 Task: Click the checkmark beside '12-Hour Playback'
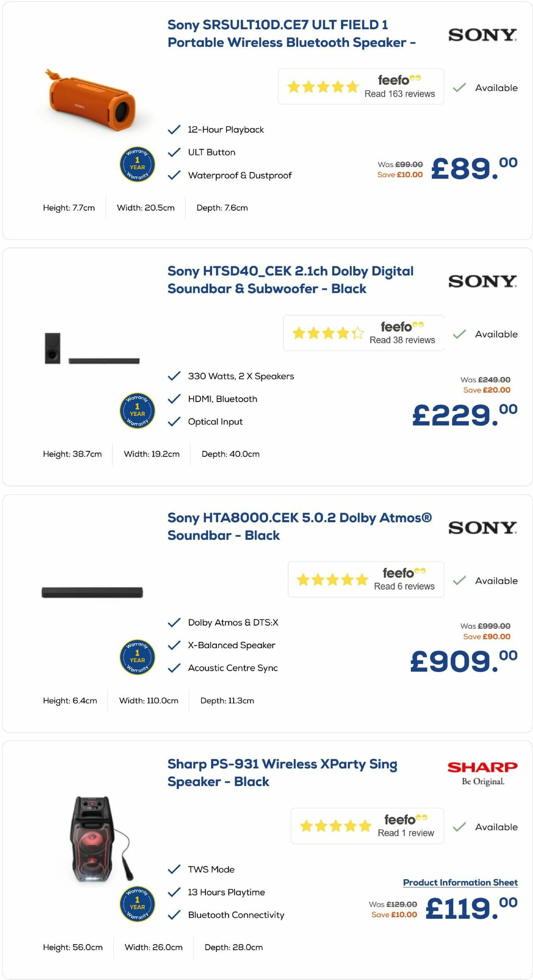pyautogui.click(x=174, y=130)
